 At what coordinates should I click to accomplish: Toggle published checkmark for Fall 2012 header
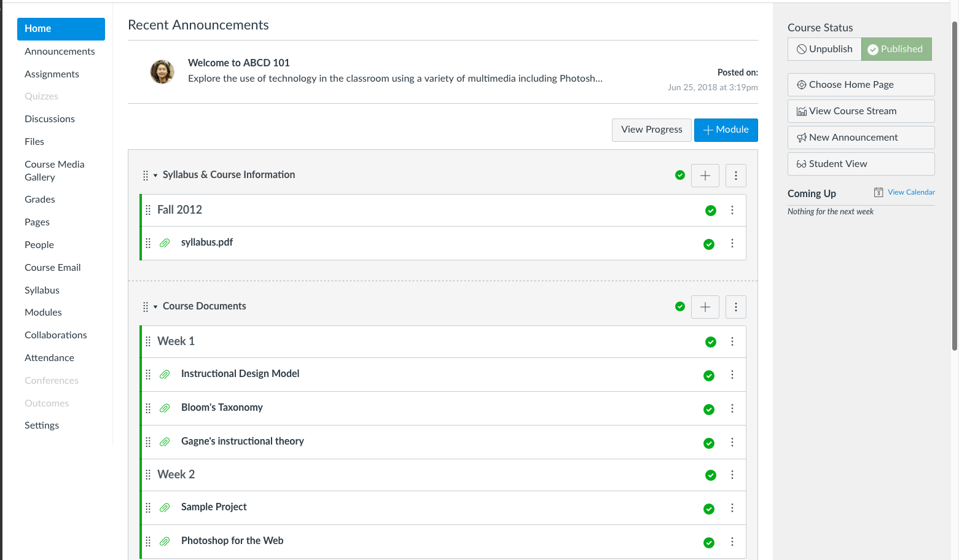coord(711,211)
